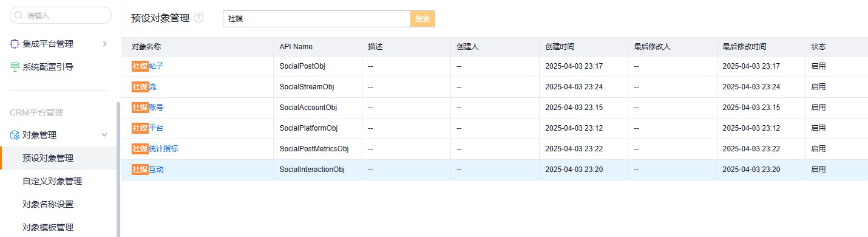
Task: Click the orange 搜索 button
Action: (422, 19)
